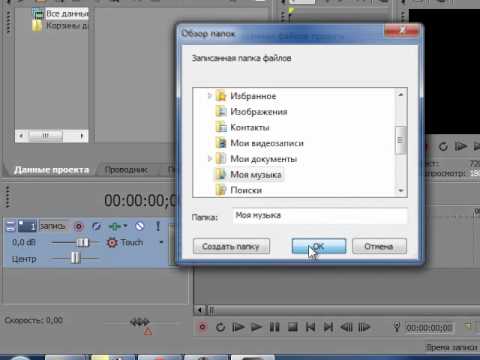Viewport: 480px width, 360px height.
Task: Click the play icon under the video preview
Action: point(461,146)
